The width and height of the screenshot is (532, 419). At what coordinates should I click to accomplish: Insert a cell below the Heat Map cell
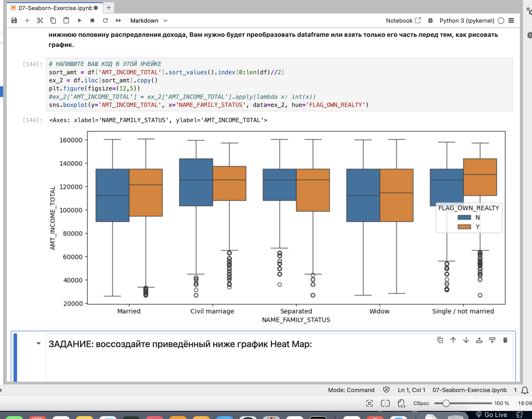point(492,340)
